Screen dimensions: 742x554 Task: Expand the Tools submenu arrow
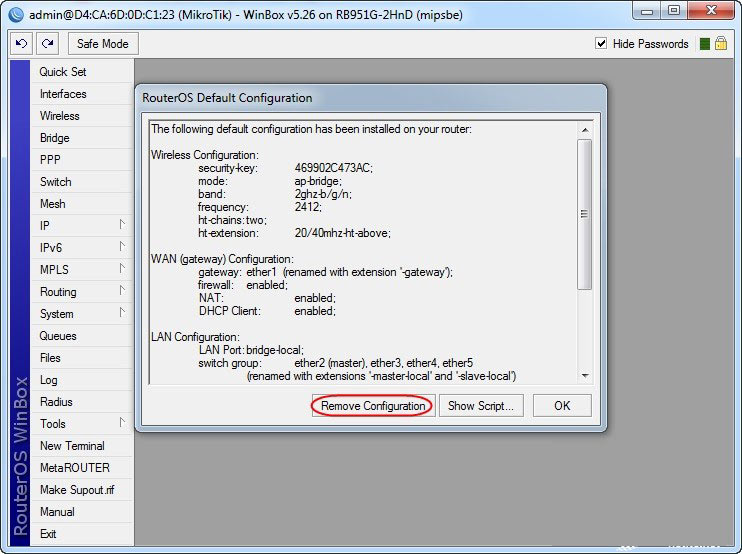pos(122,422)
